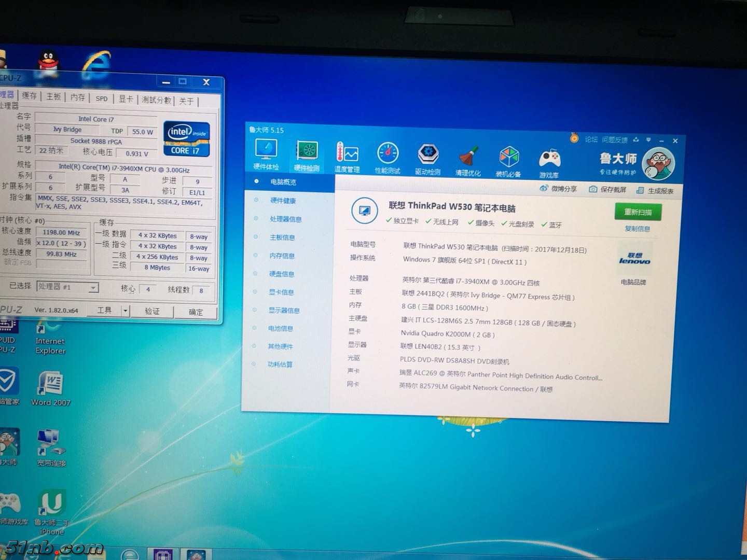Select 主板信息 in sidebar
Viewport: 747px width, 560px height.
283,237
